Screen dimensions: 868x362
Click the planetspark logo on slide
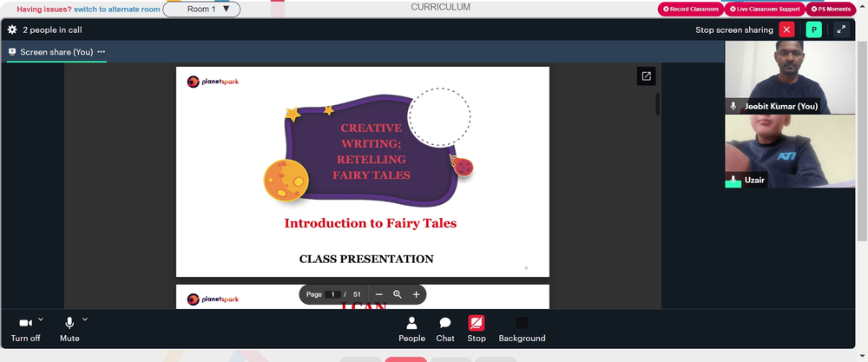coord(214,82)
